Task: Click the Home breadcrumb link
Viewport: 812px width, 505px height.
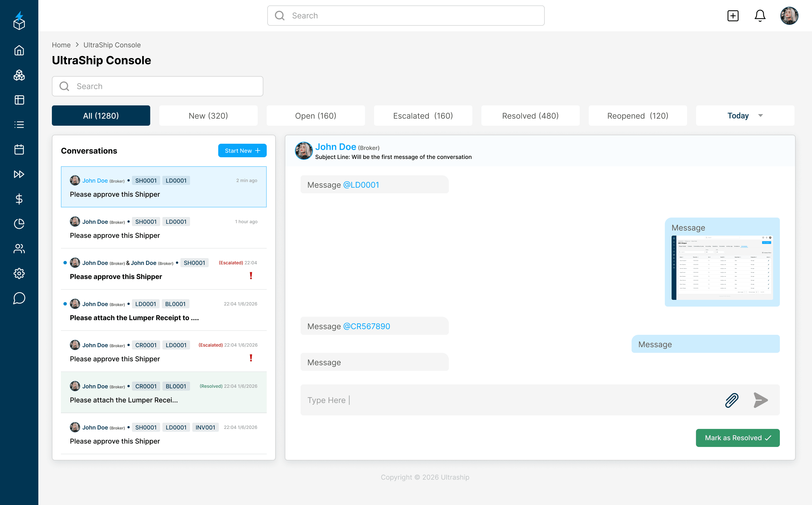Action: pos(61,45)
